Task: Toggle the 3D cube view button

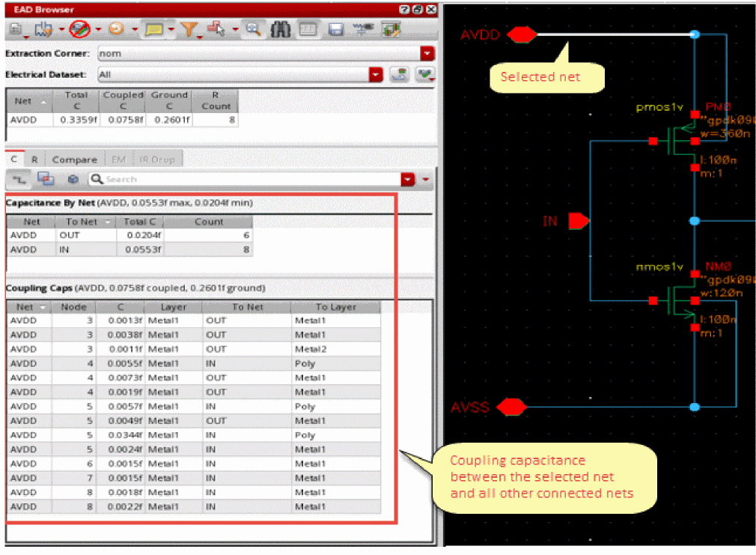Action: [73, 180]
